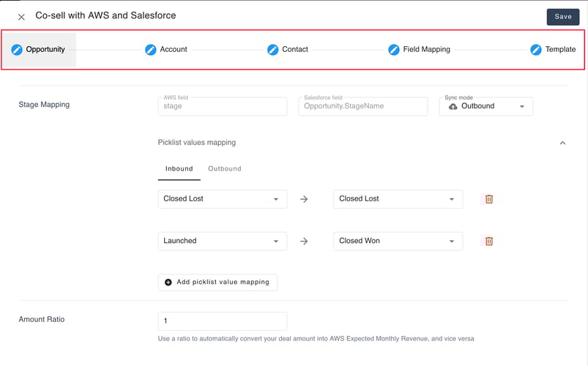This screenshot has height=366, width=588.
Task: Click the plus icon for adding mapping
Action: [x=168, y=282]
